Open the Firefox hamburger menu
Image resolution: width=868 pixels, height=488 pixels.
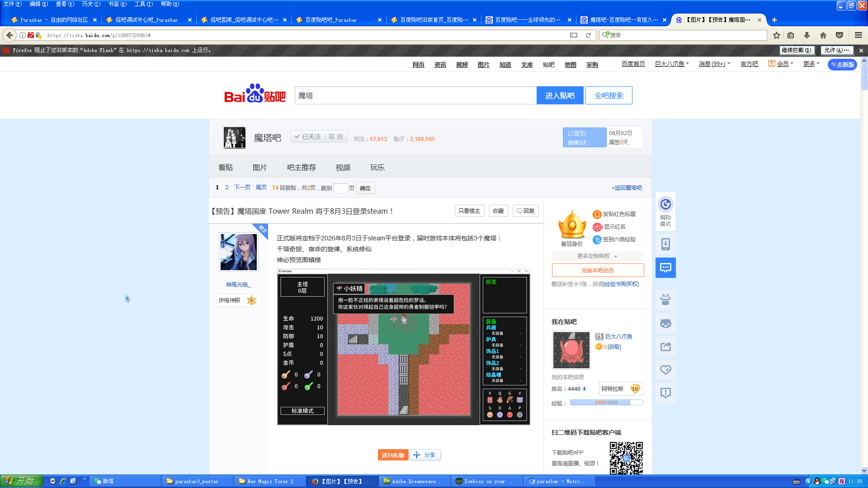859,35
